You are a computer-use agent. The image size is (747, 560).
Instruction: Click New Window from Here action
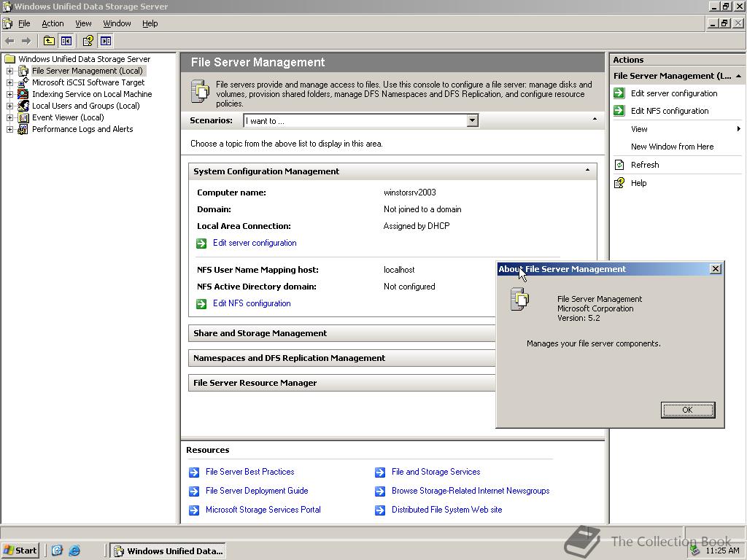point(672,147)
